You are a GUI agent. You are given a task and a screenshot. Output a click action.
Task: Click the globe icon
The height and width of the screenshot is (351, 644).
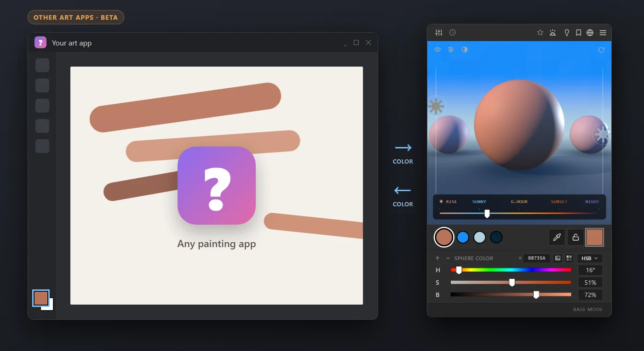click(590, 33)
